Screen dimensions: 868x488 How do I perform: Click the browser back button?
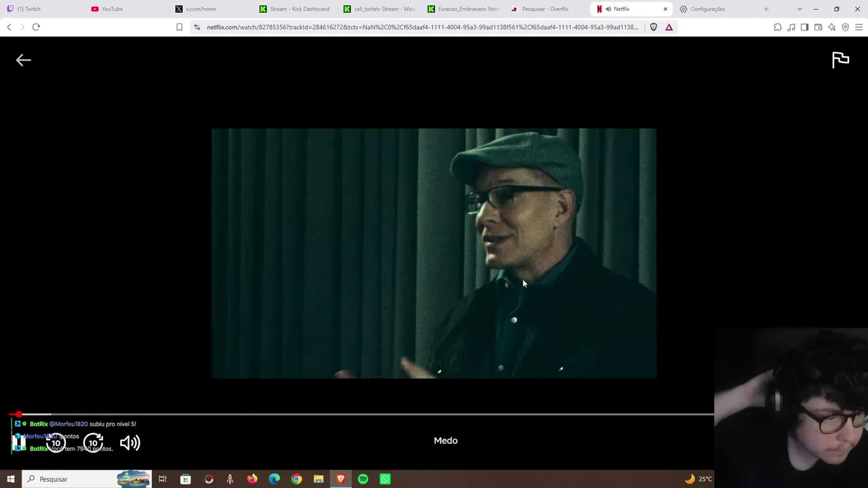(9, 27)
